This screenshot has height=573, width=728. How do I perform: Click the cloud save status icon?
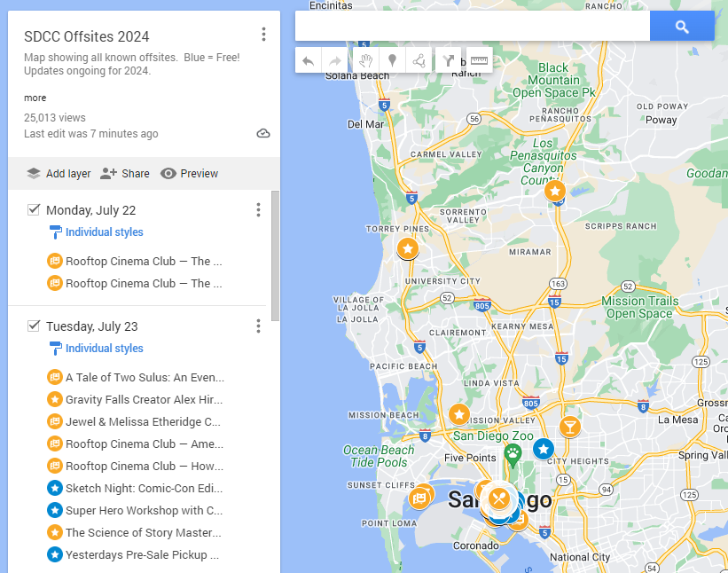point(262,133)
